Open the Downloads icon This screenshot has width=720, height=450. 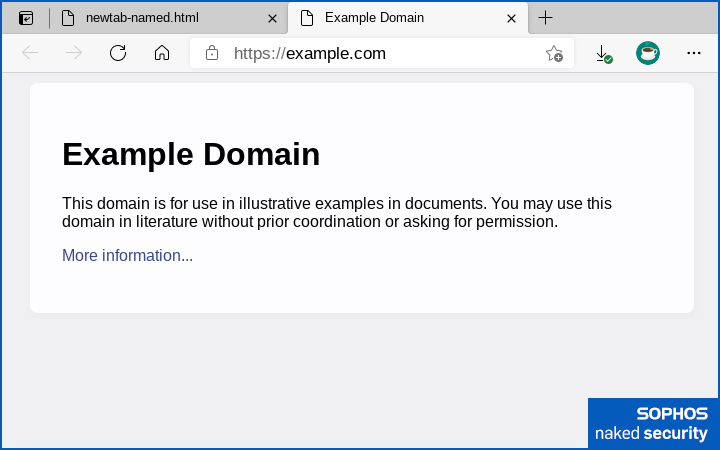pyautogui.click(x=603, y=54)
